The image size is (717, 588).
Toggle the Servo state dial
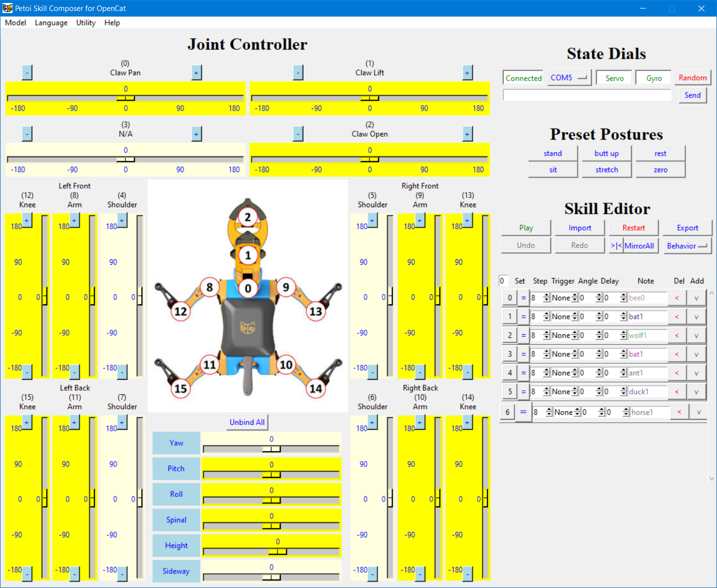tap(614, 78)
